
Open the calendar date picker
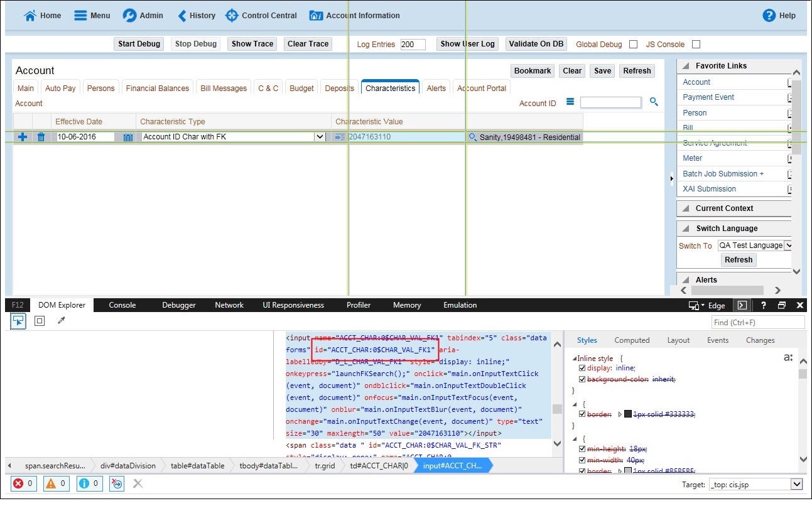tap(128, 136)
